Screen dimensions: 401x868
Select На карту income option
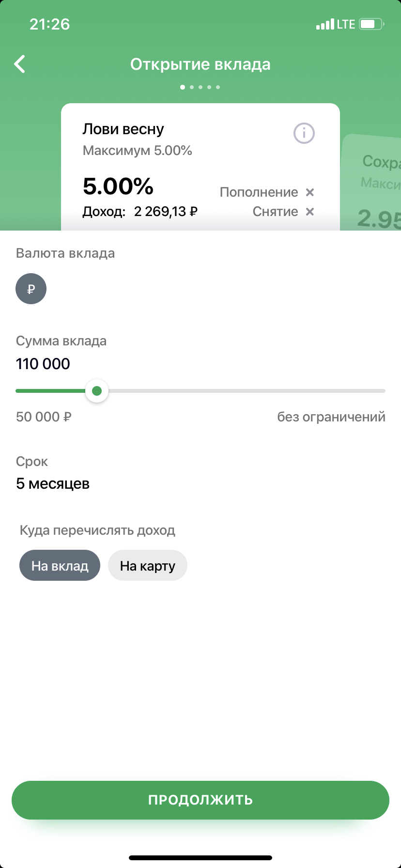(x=148, y=565)
